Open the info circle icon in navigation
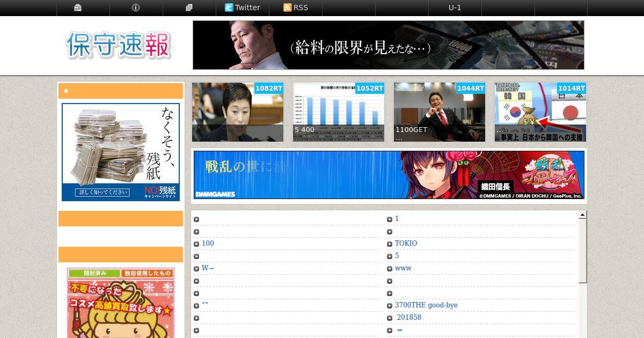Viewport: 644px width, 338px height. pos(136,8)
